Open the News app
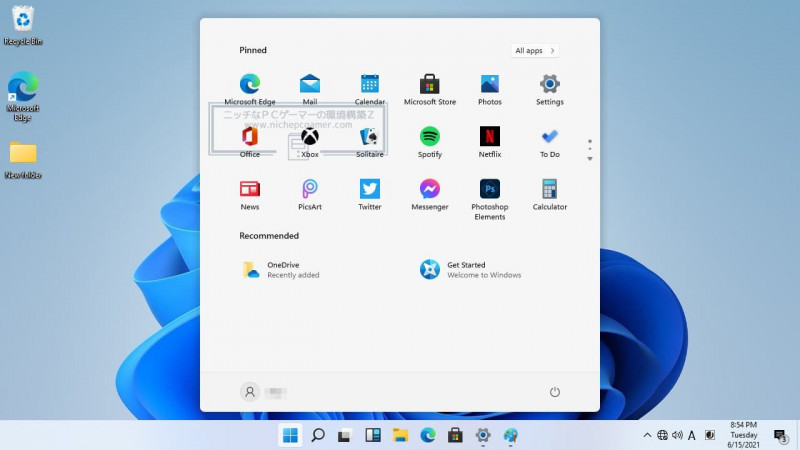 point(249,194)
